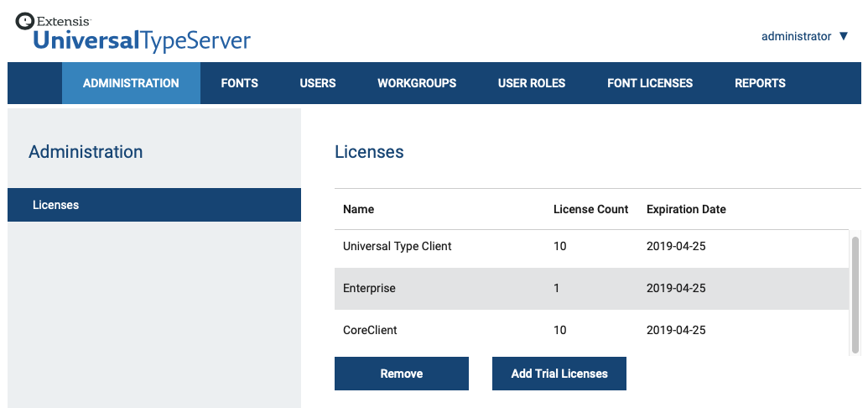868x408 pixels.
Task: Select the CoreClient license row
Action: pyautogui.click(x=591, y=331)
